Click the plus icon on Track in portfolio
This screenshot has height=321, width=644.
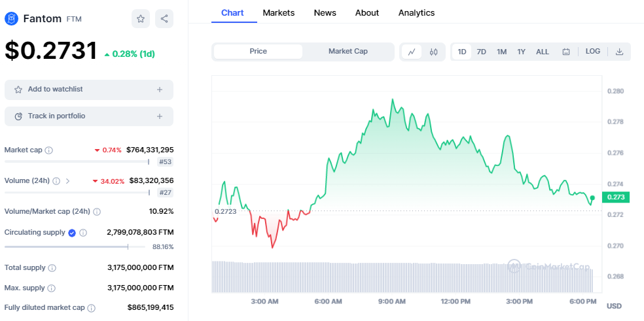(x=160, y=116)
